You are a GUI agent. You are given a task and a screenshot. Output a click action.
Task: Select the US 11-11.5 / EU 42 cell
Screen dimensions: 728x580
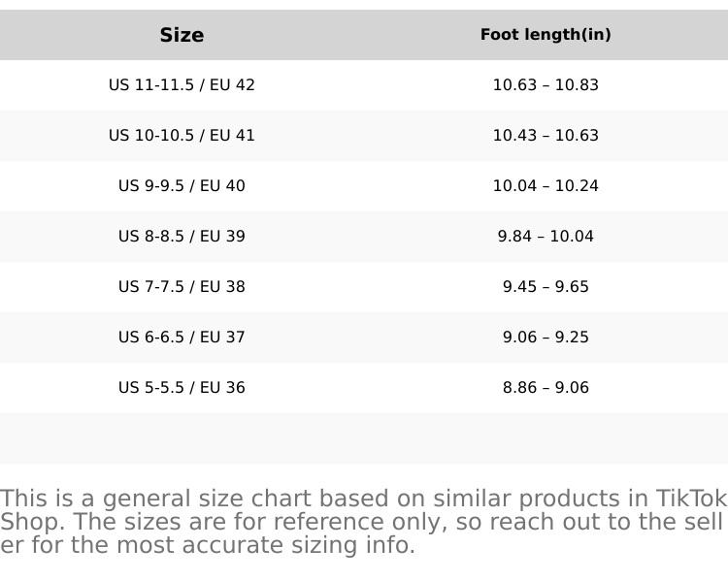tap(182, 85)
